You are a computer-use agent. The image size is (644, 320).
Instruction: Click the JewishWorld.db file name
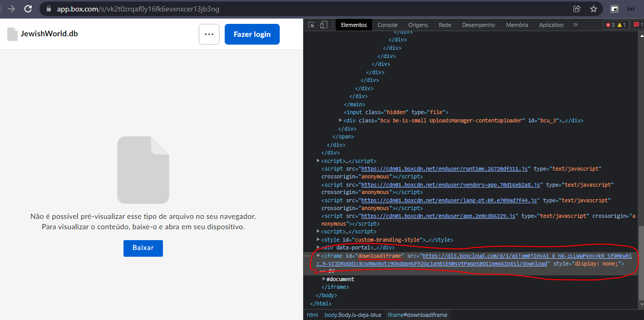49,34
